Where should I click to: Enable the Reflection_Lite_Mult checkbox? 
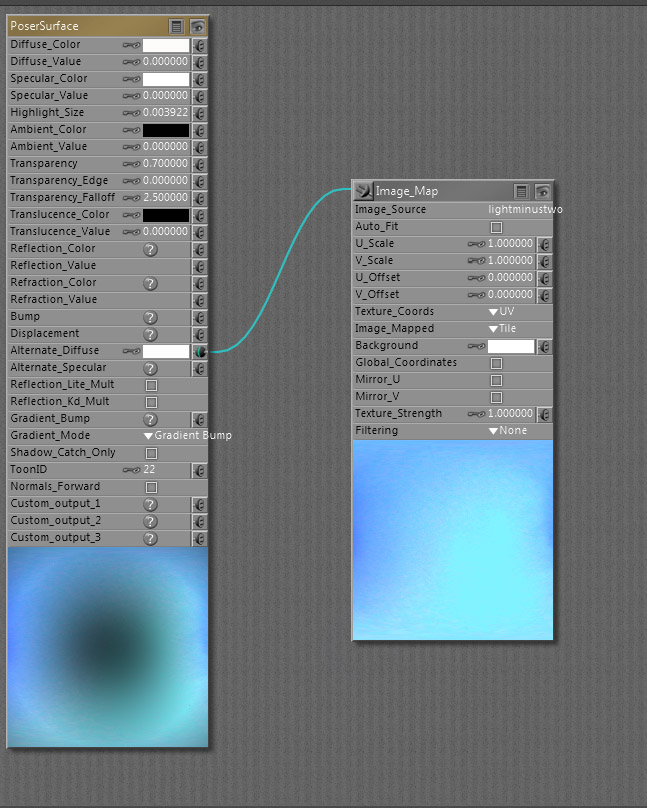[151, 385]
